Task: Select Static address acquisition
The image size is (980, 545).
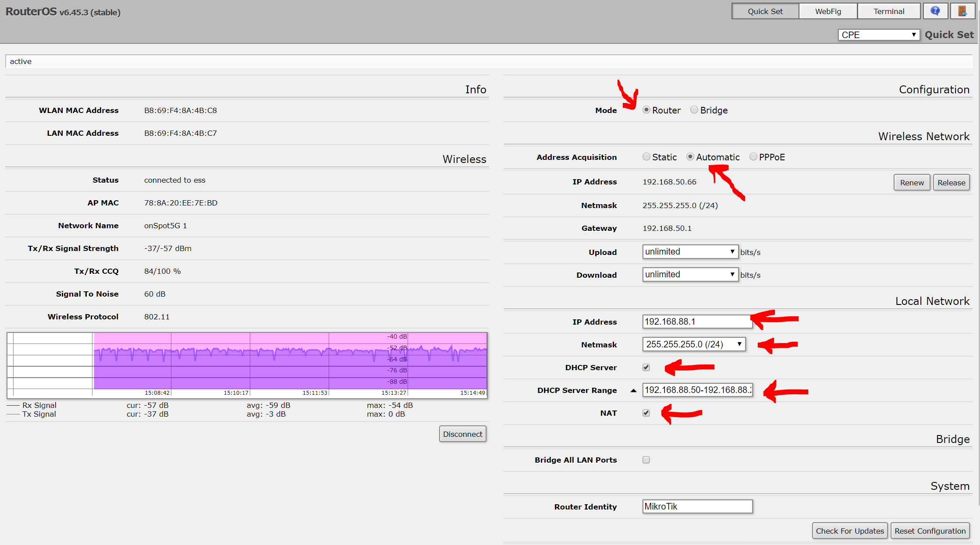Action: point(646,157)
